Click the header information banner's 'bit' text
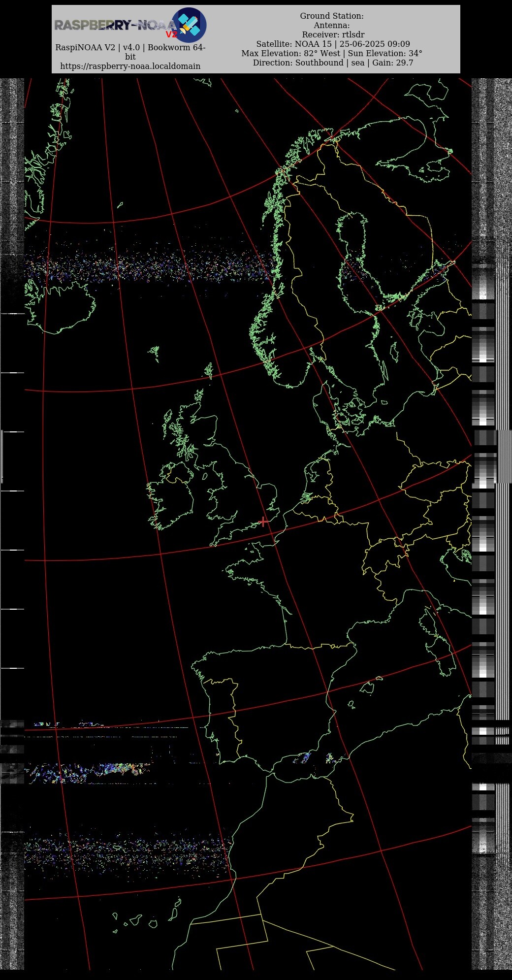This screenshot has width=512, height=980. click(130, 57)
